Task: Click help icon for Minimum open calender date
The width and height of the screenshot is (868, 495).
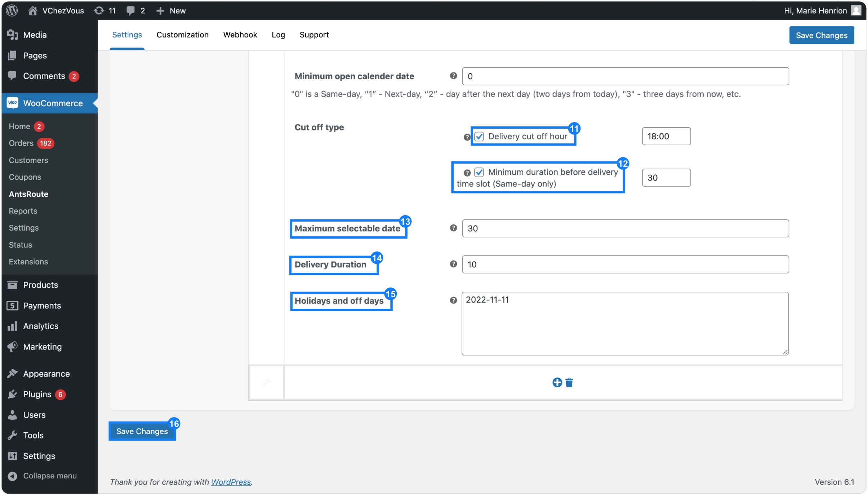Action: 453,76
